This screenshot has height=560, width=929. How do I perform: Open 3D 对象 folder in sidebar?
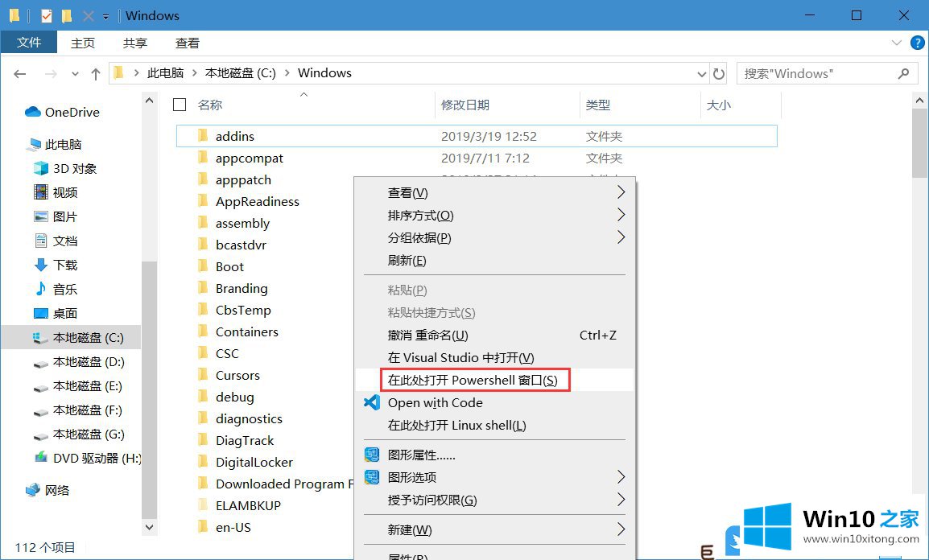(65, 169)
